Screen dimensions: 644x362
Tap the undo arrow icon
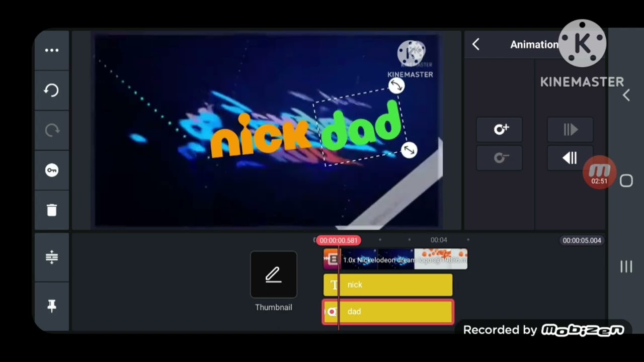coord(52,90)
